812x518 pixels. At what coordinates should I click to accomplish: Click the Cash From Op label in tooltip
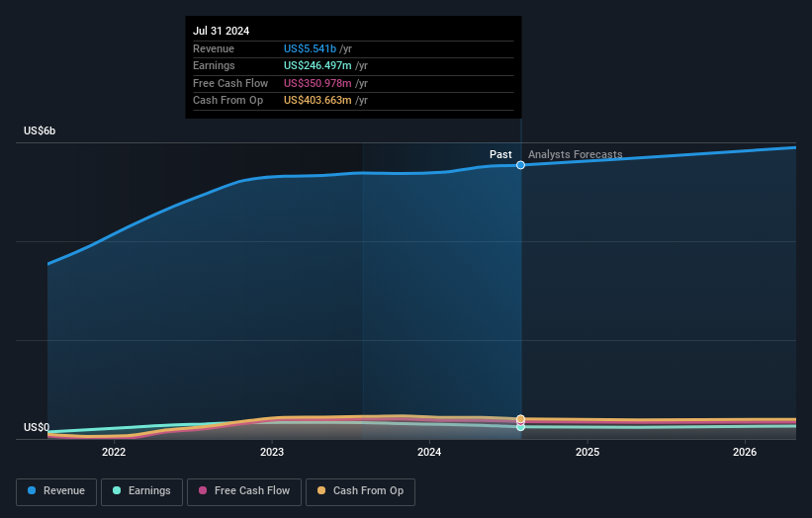point(227,101)
